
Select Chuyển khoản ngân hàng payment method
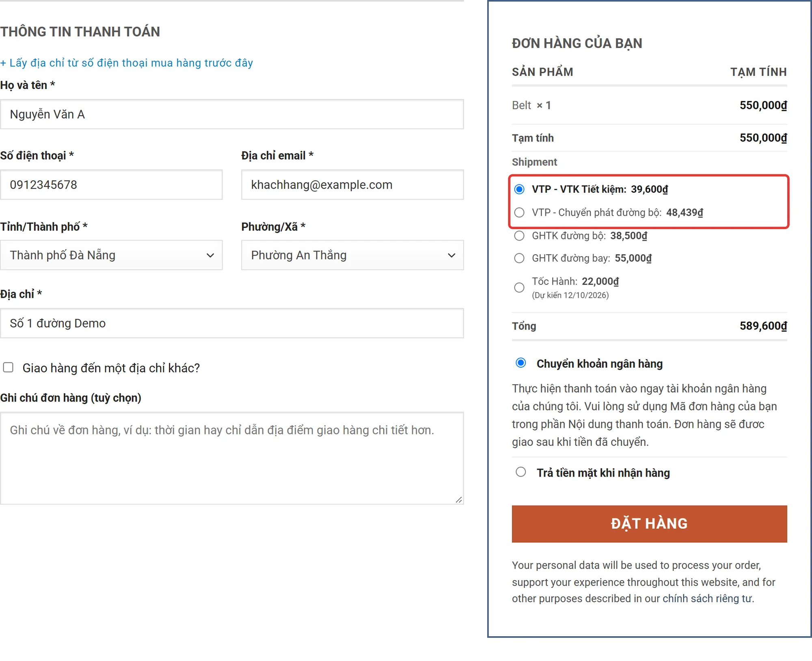521,363
